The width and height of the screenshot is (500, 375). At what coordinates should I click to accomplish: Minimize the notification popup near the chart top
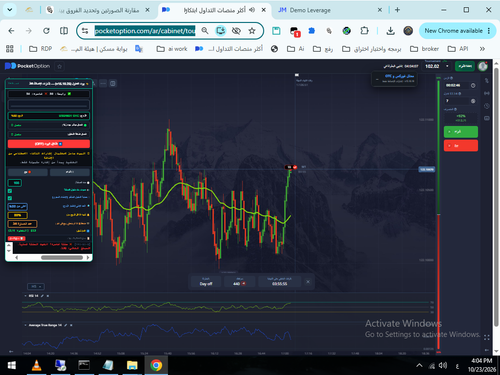pyautogui.click(x=377, y=79)
